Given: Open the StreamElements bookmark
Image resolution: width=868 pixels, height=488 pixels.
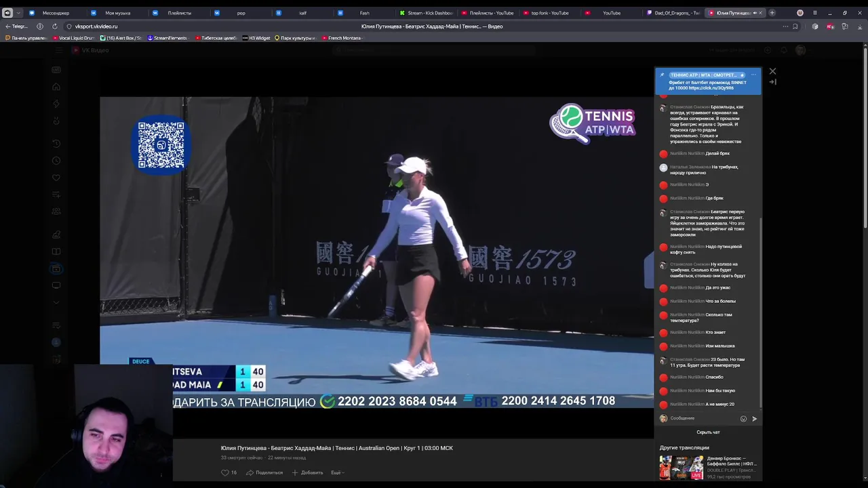Looking at the screenshot, I should click(x=167, y=38).
